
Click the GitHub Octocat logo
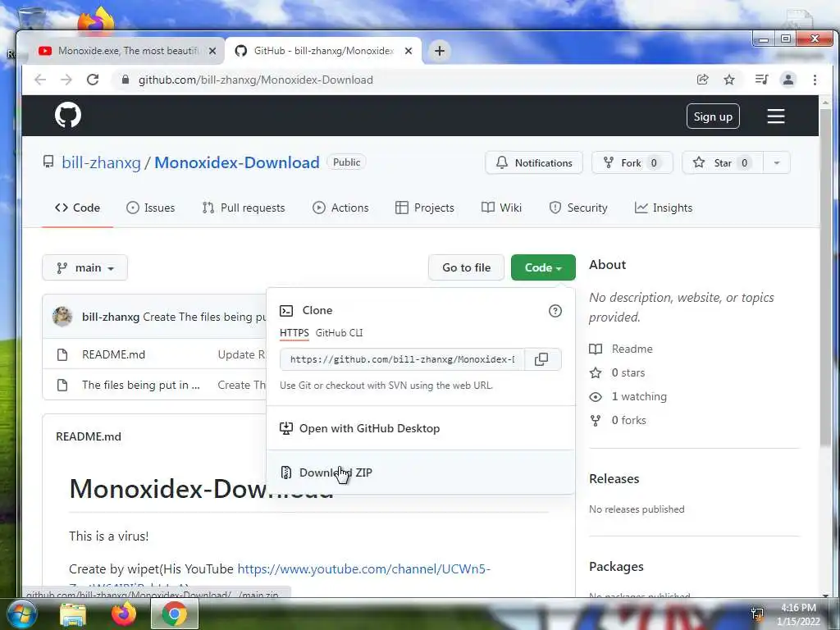pos(68,115)
